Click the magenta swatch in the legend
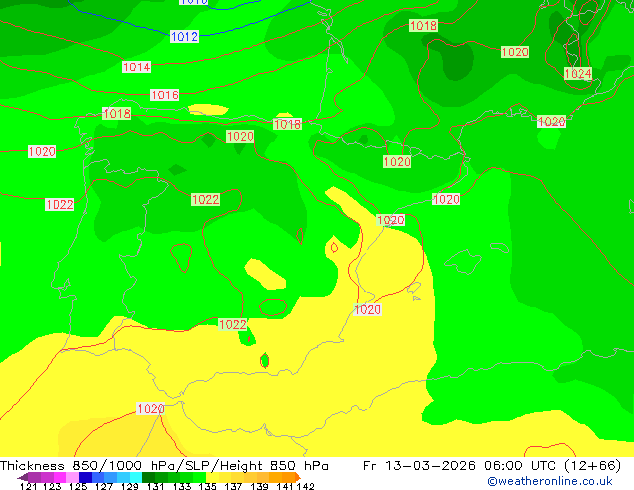Image resolution: width=634 pixels, height=490 pixels. (60, 477)
